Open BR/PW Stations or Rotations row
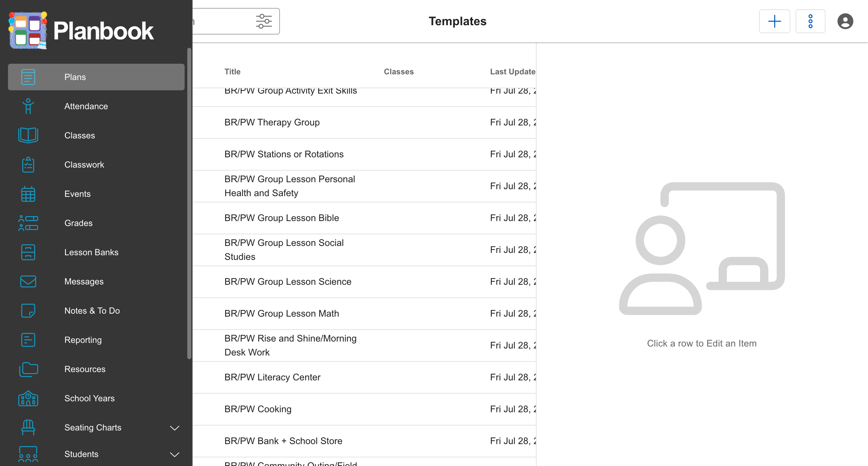The image size is (868, 466). 364,154
